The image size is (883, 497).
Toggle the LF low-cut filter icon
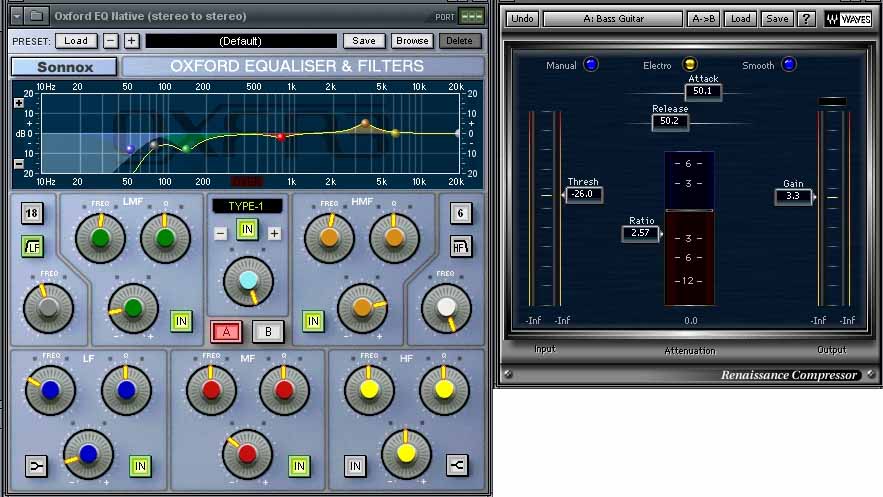[x=33, y=247]
